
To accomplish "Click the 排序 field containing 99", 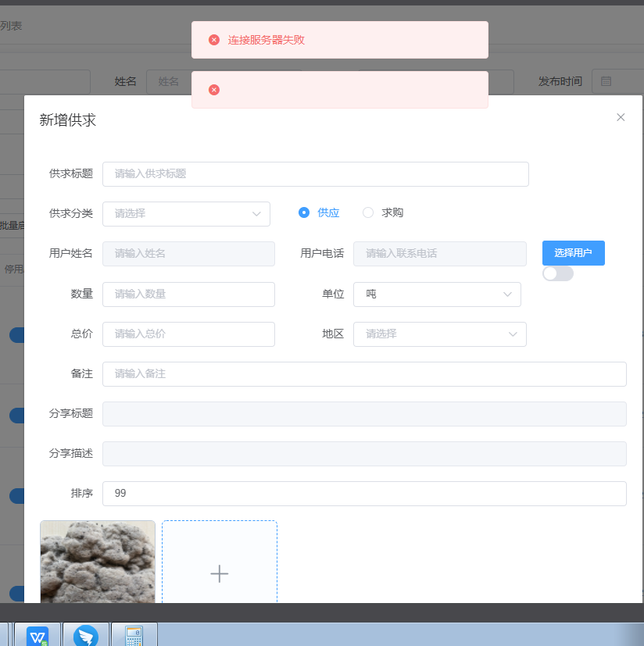I will 363,494.
